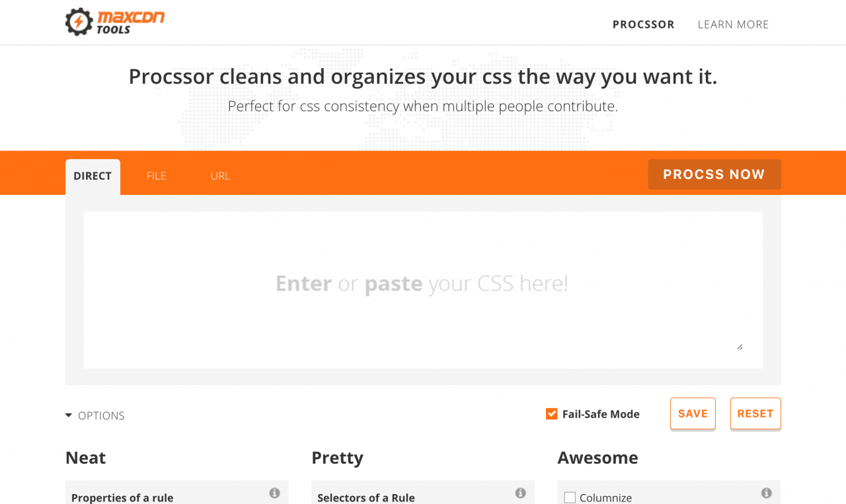Click the textarea resize handle
This screenshot has width=846, height=504.
pyautogui.click(x=740, y=347)
